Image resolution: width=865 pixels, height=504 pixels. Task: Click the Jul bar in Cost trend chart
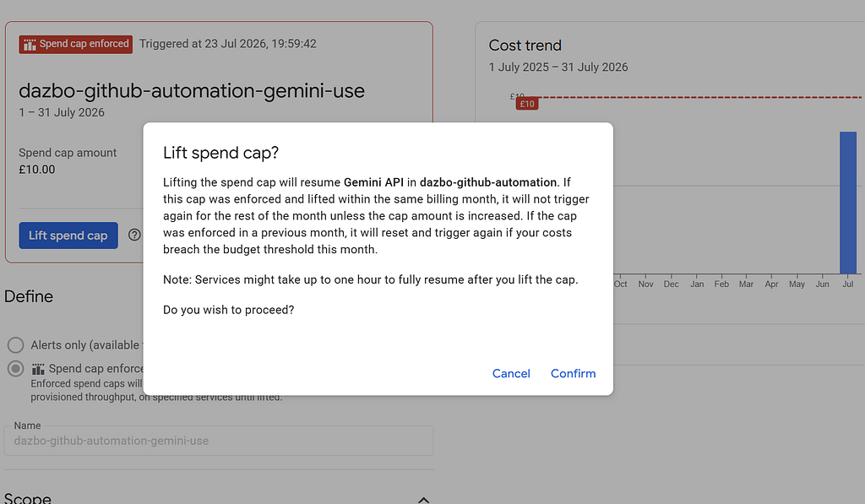[848, 203]
